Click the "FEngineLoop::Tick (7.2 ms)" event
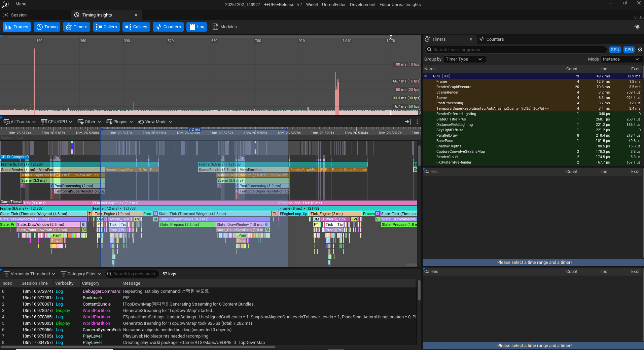Viewport: 644px width, 350px height. (x=185, y=203)
